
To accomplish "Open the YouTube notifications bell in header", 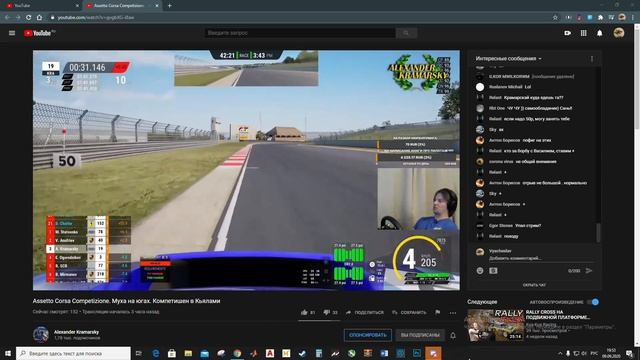I will point(600,33).
